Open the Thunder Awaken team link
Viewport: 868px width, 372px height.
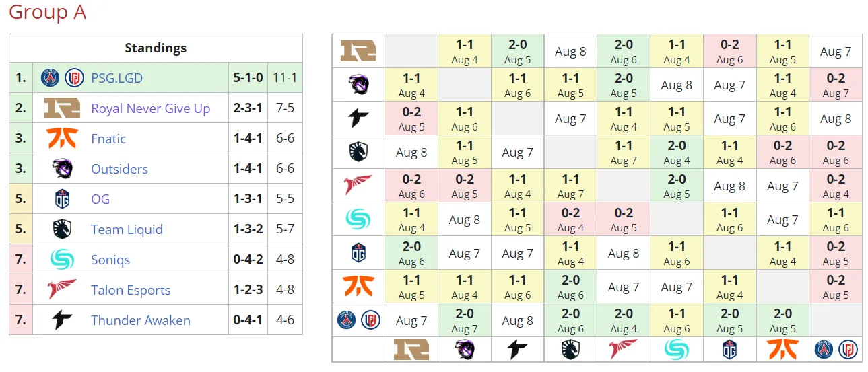click(x=141, y=320)
